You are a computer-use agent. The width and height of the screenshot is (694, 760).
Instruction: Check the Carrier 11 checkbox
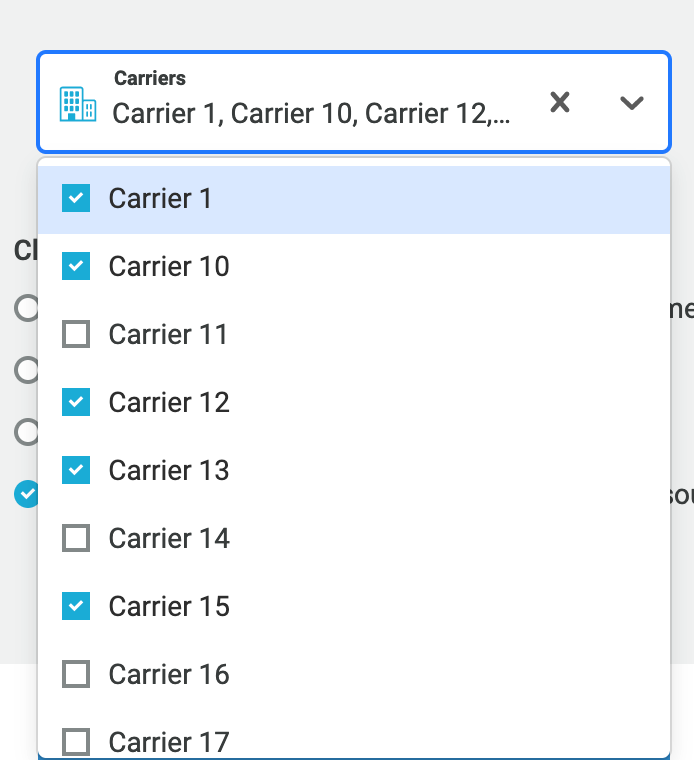pos(76,334)
